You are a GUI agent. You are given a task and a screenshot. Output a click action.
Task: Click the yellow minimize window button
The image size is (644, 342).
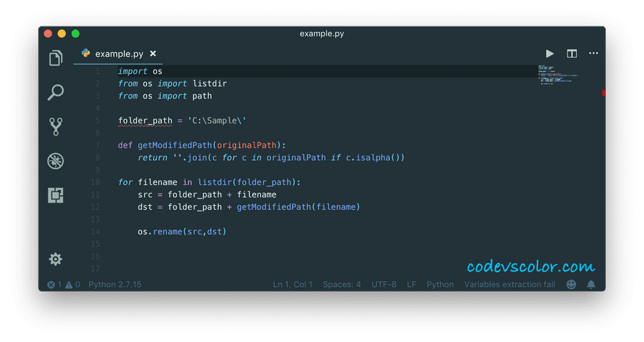point(62,34)
